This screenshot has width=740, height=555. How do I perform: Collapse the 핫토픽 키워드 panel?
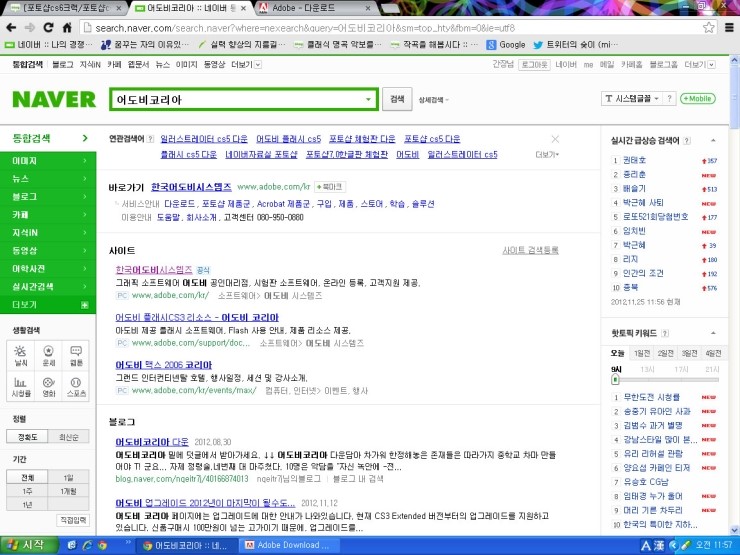(x=713, y=333)
